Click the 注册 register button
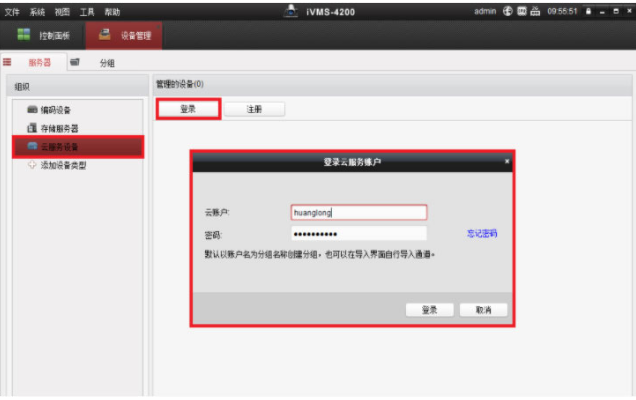Screen dimensions: 636x400 coord(254,109)
